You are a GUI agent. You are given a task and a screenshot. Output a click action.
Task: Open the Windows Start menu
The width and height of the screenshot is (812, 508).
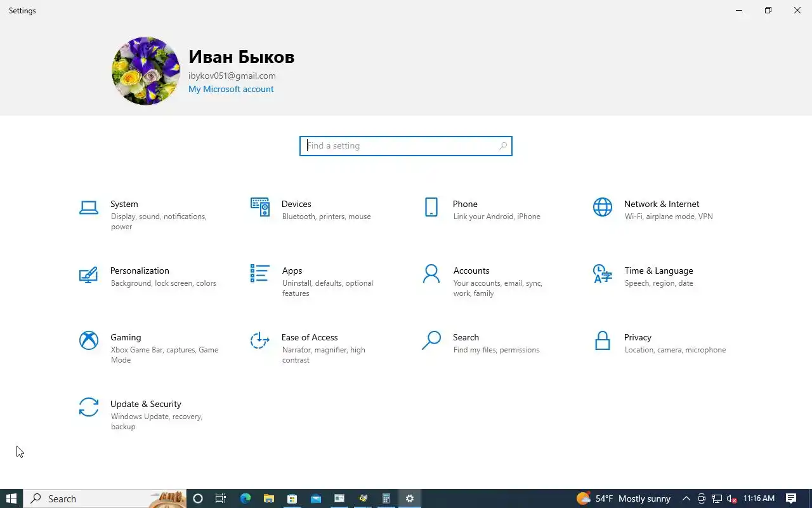coord(11,498)
